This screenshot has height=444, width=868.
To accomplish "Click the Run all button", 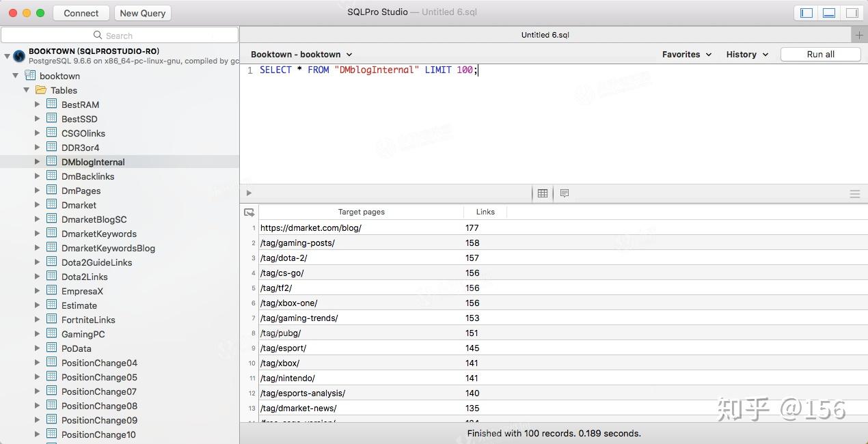I will click(x=820, y=55).
